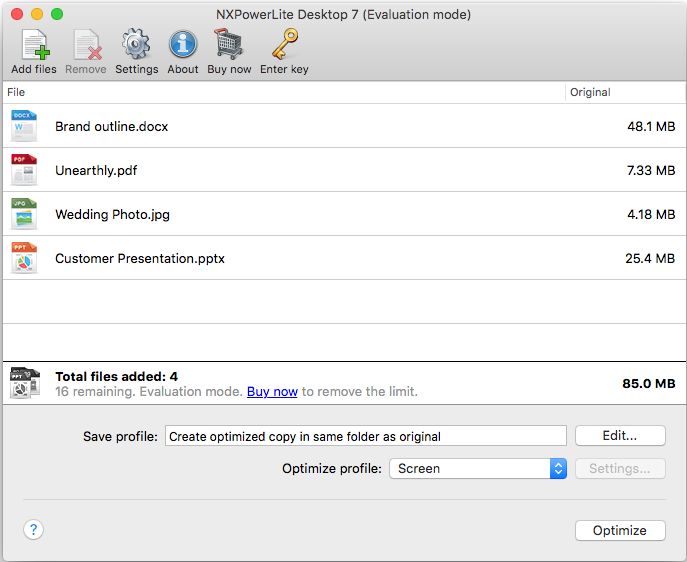Open Settings from the gear icon
The width and height of the screenshot is (687, 562).
136,44
